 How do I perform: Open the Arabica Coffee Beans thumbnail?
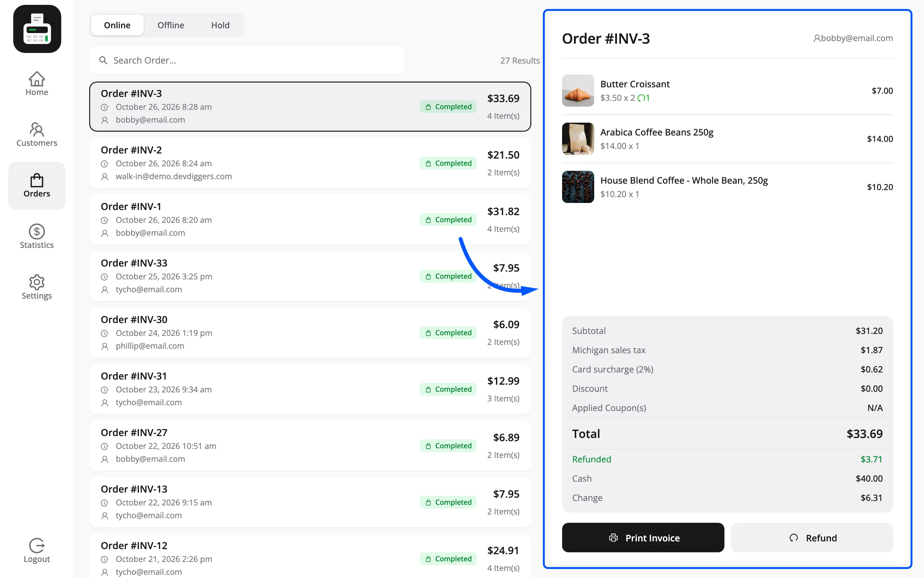coord(578,139)
